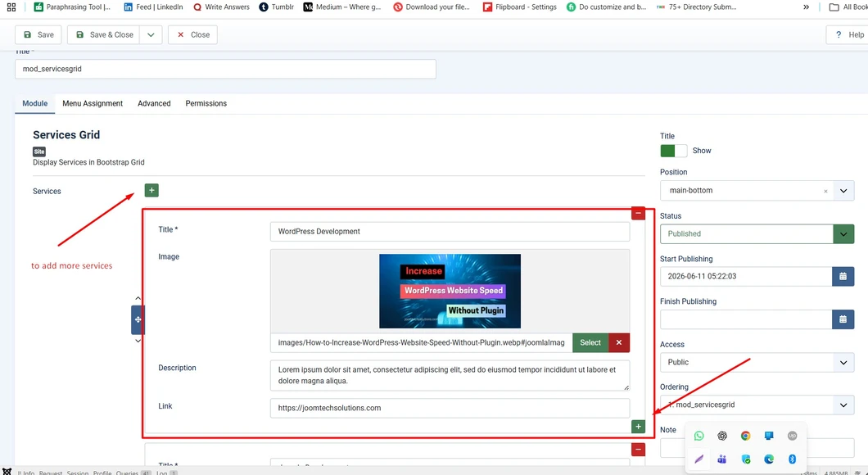
Task: Click the WordPress speed image preview
Action: [x=450, y=292]
